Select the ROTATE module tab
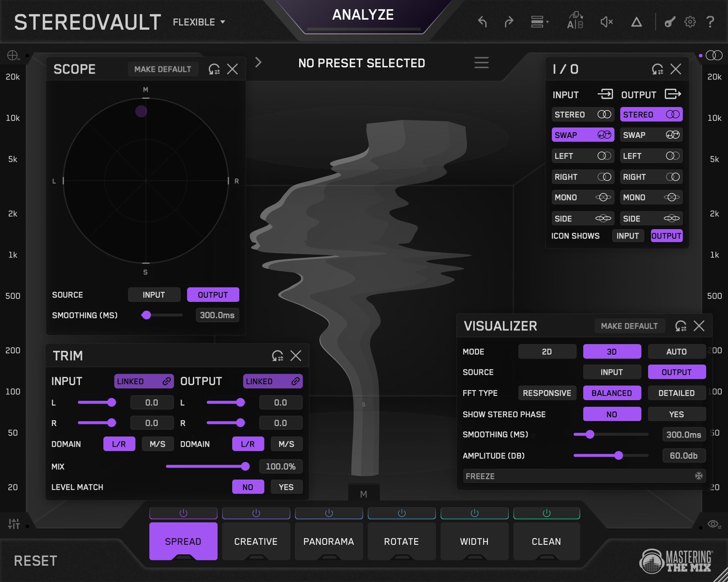The height and width of the screenshot is (582, 728). 402,541
